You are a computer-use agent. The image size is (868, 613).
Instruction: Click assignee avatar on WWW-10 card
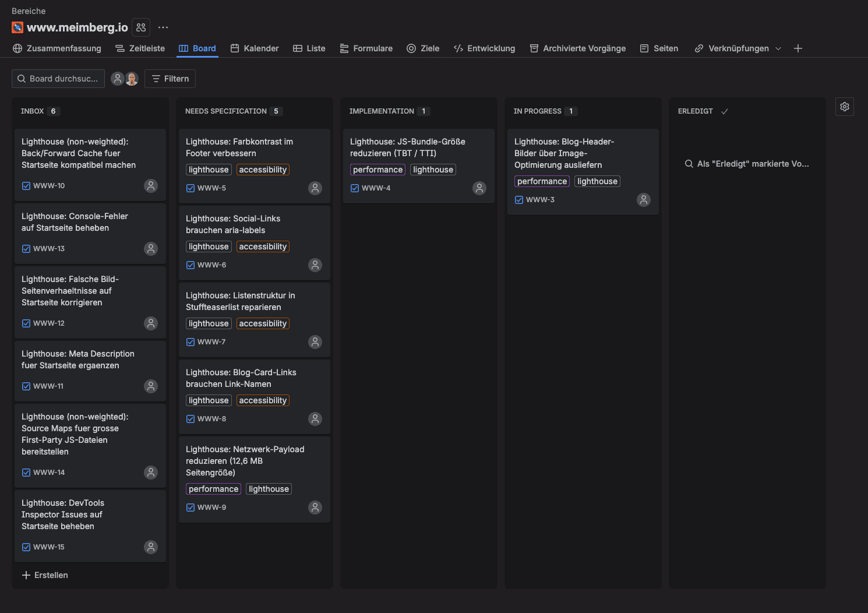[x=151, y=186]
